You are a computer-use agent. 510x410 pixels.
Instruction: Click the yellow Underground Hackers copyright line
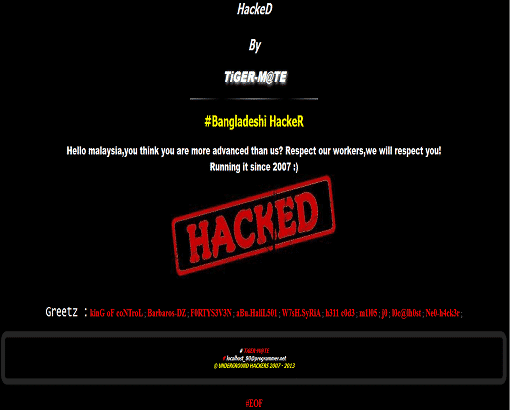point(254,366)
